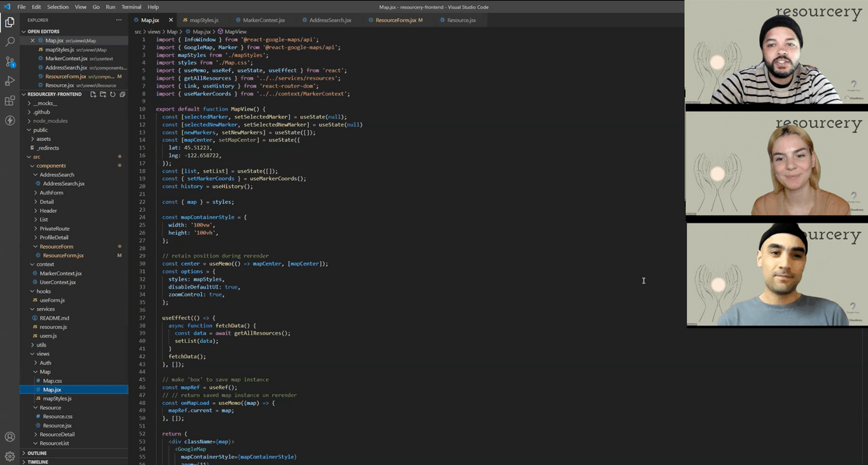Open the Accounts menu icon
The width and height of the screenshot is (868, 465).
coord(10,437)
